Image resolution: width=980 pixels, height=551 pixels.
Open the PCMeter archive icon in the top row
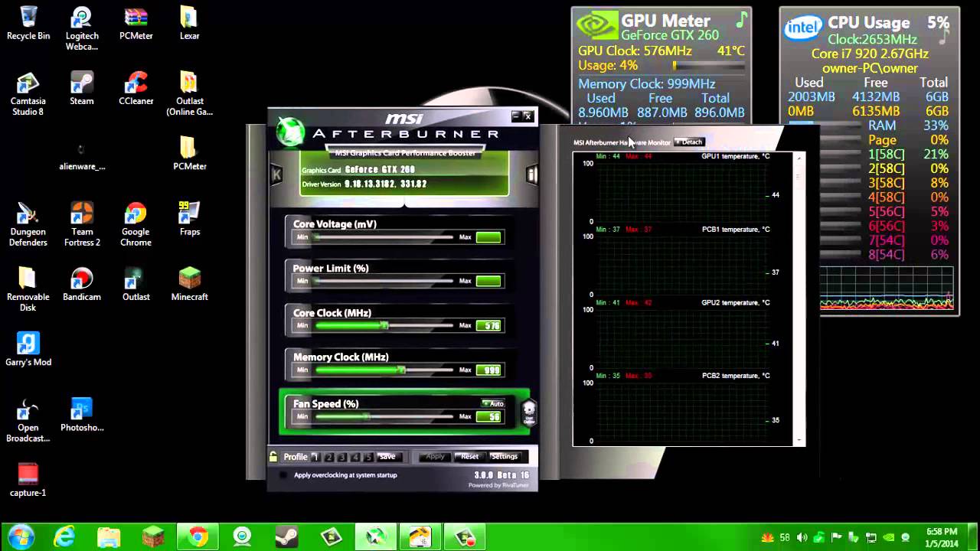[x=136, y=23]
